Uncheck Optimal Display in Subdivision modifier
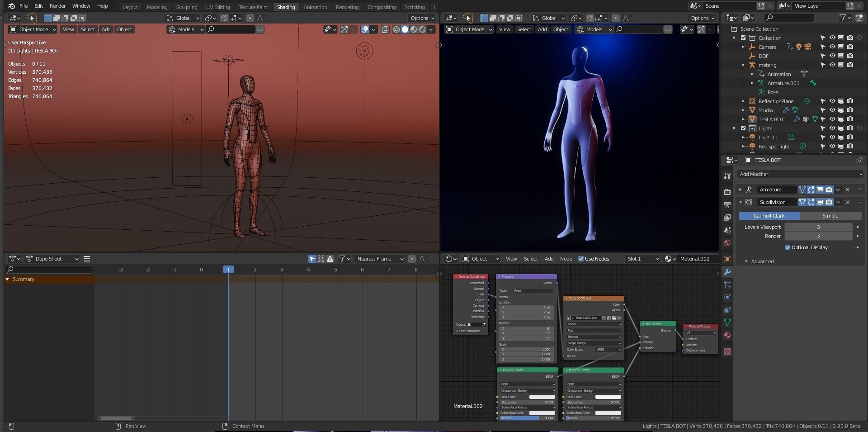 (x=788, y=247)
